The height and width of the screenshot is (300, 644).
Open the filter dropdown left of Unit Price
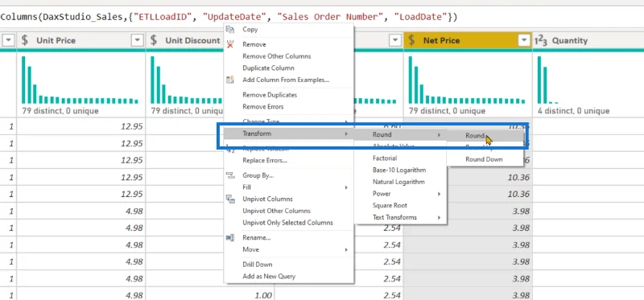(x=9, y=40)
